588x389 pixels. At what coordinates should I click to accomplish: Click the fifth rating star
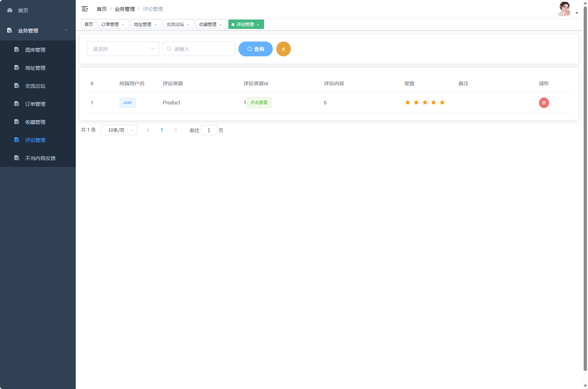[x=442, y=103]
